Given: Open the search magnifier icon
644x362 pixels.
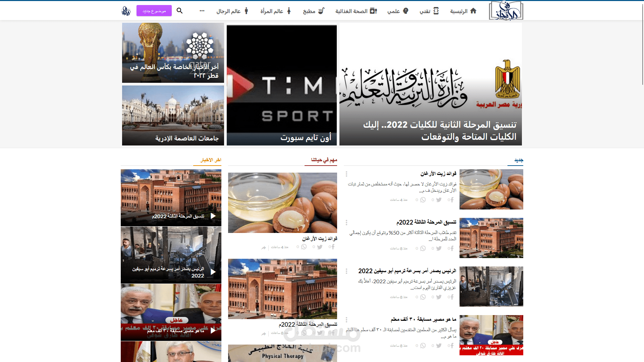Looking at the screenshot, I should 180,11.
